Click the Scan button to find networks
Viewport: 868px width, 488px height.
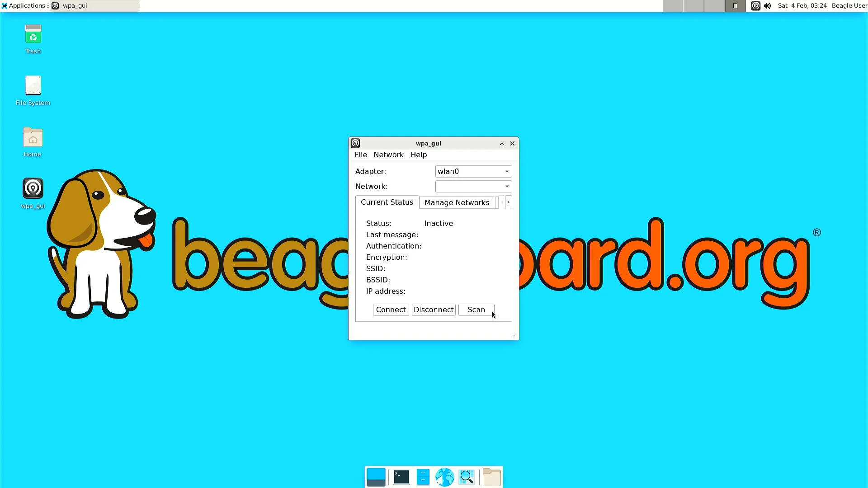coord(476,309)
